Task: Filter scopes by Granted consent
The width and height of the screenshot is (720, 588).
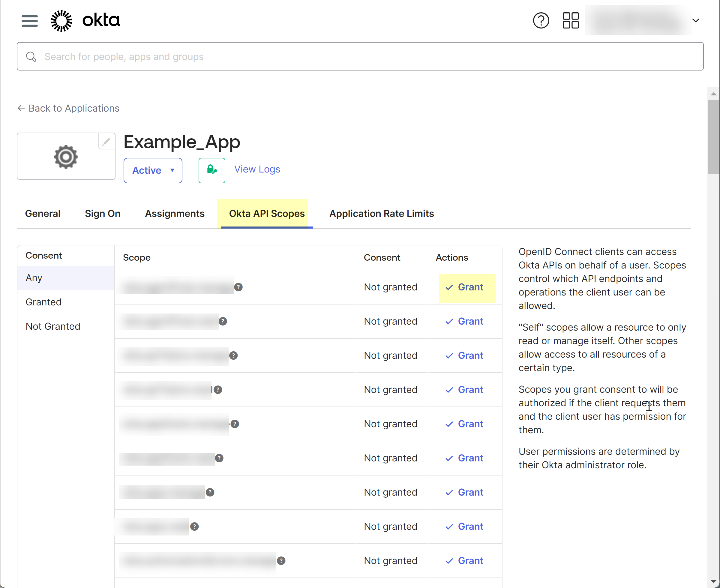Action: 43,302
